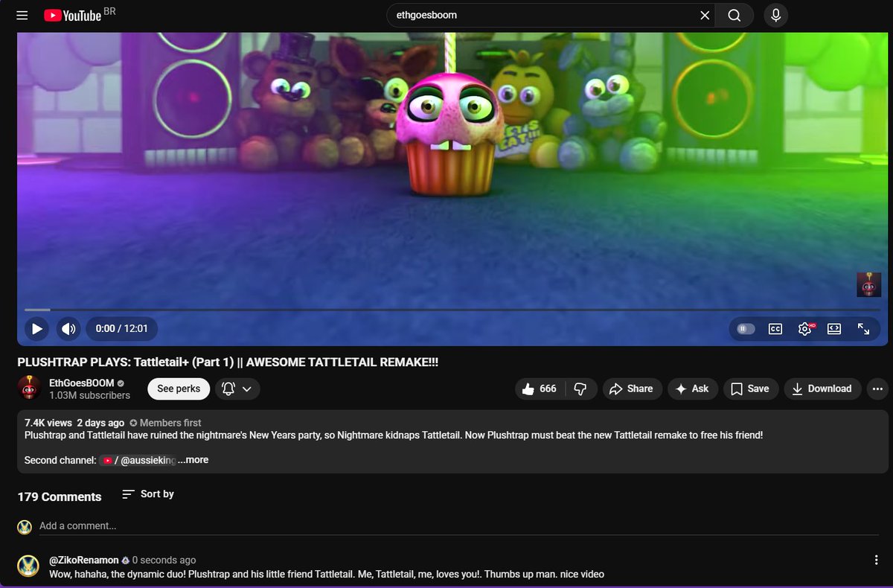Screen dimensions: 893x588
Task: Click the comment's 0 seconds ago timestamp
Action: [x=164, y=560]
